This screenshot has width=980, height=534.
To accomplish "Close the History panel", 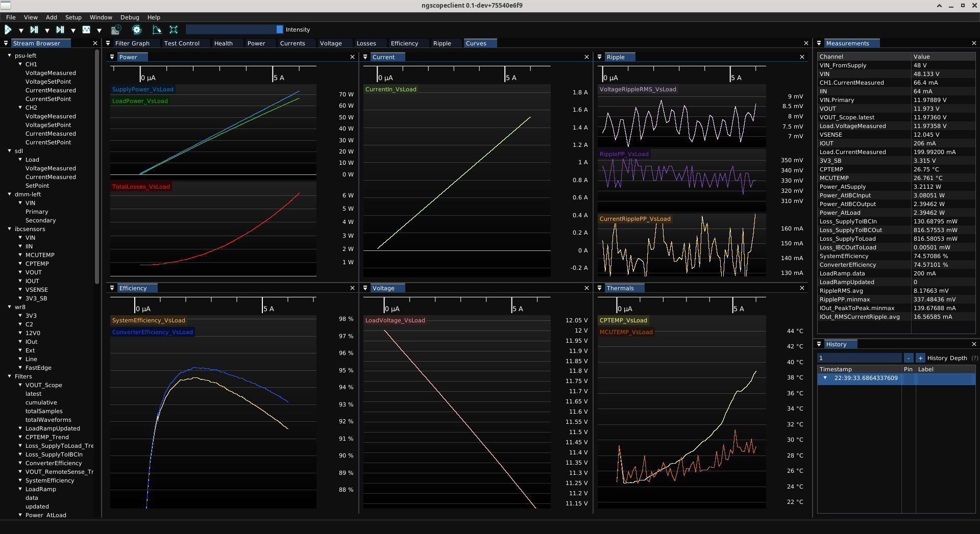I will pyautogui.click(x=974, y=344).
